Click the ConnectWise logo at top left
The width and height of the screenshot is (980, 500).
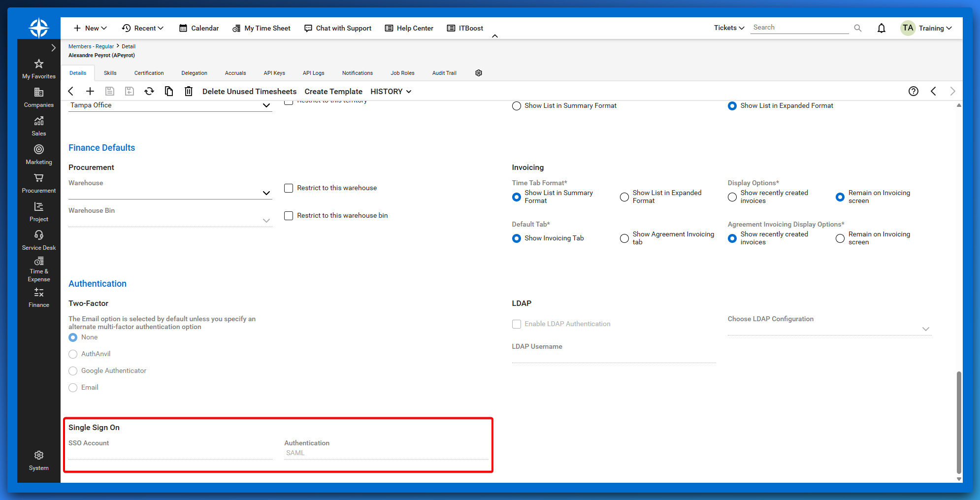(39, 28)
